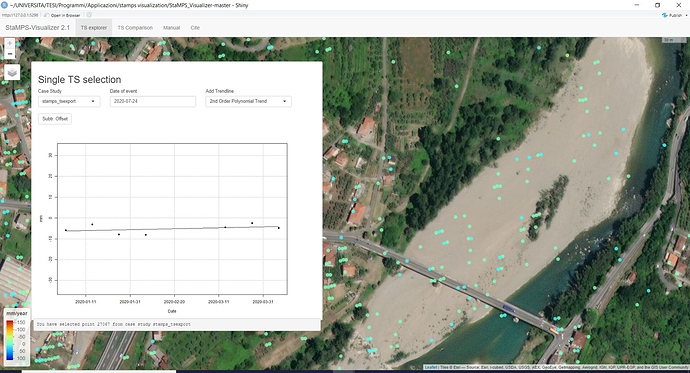The height and width of the screenshot is (373, 690).
Task: Click the Leaflet attribution link
Action: [x=431, y=367]
